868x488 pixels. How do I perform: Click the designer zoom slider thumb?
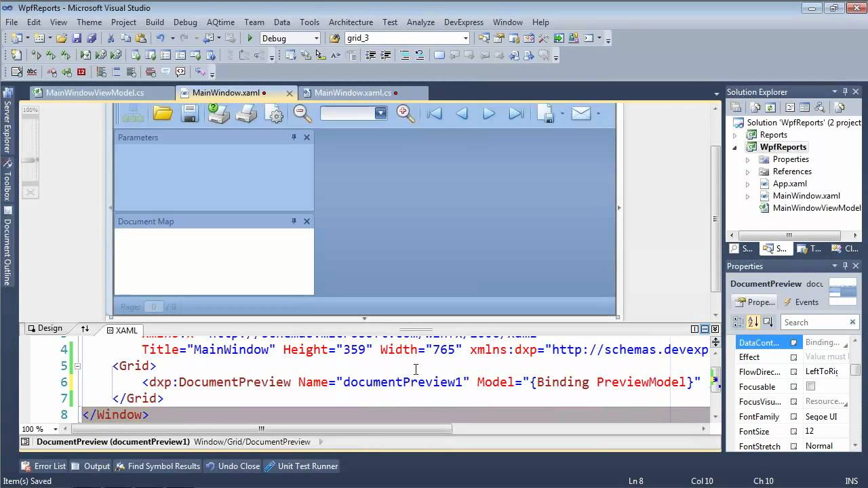tap(30, 160)
